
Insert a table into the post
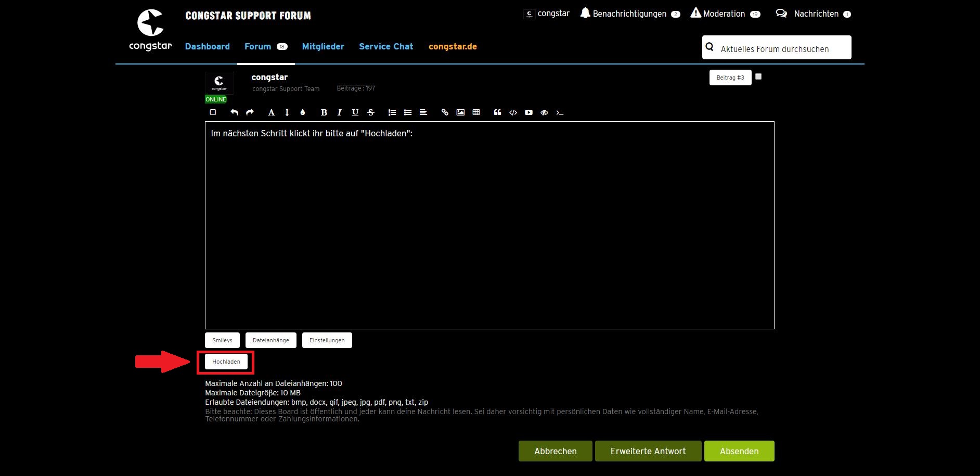coord(476,112)
